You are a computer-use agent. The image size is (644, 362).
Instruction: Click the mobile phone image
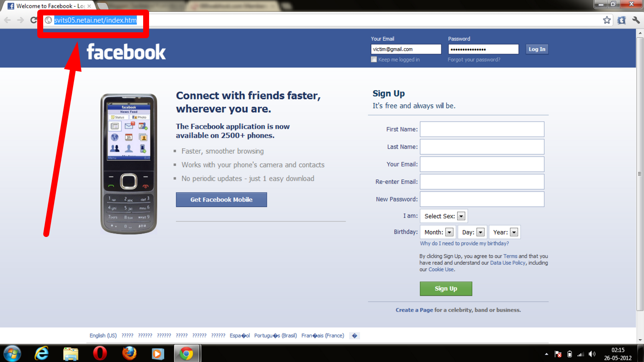[x=129, y=164]
